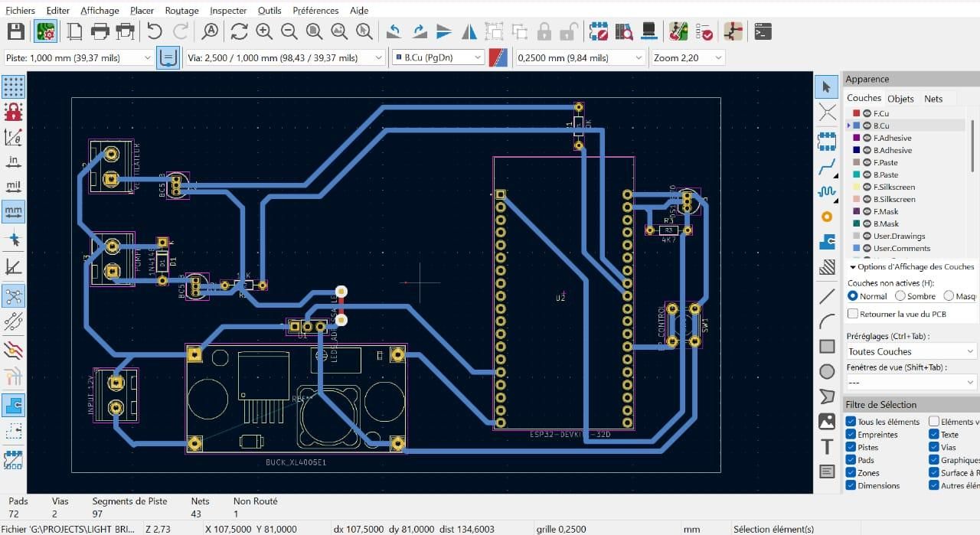
Task: Click the Zoom out icon
Action: [289, 31]
